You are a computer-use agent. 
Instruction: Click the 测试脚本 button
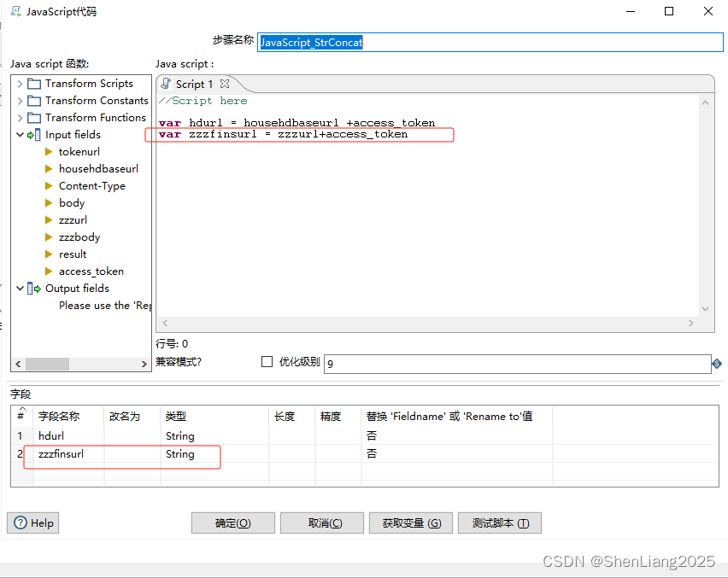[499, 523]
